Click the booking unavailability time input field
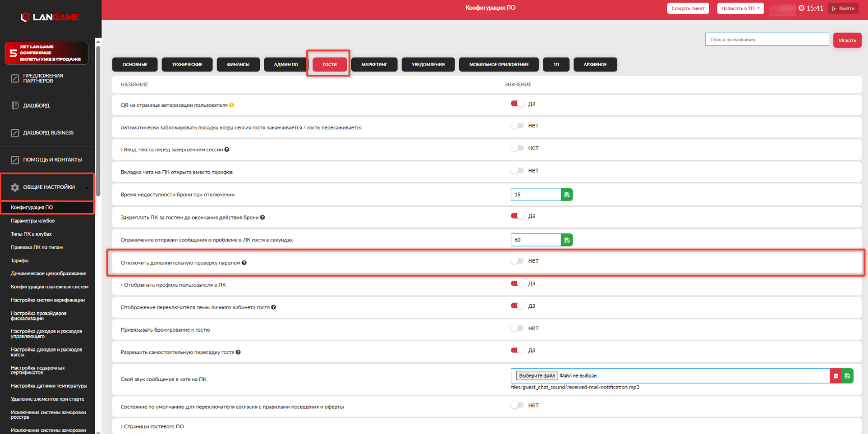 (536, 195)
